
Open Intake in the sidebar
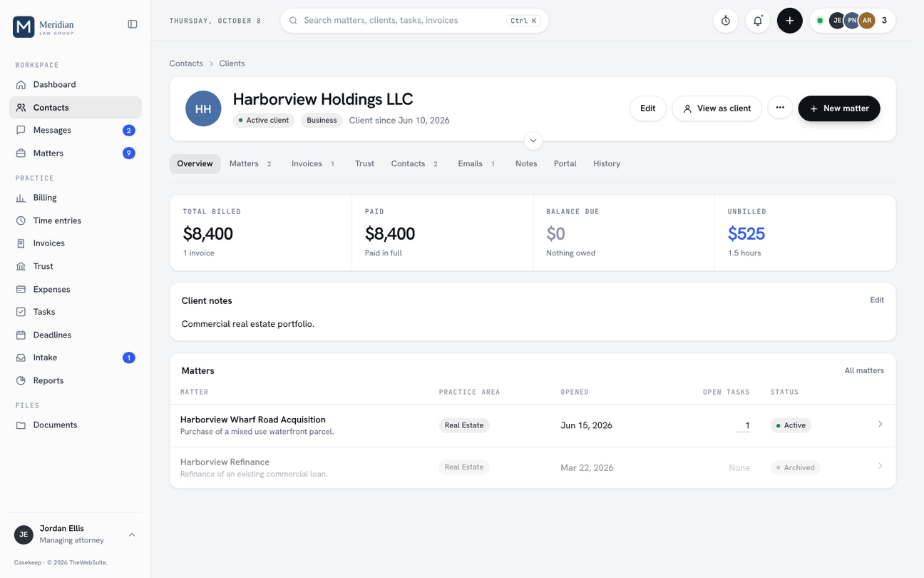(75, 358)
